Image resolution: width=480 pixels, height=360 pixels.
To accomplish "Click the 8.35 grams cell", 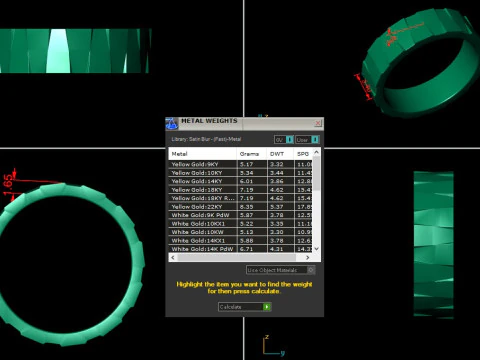I will (252, 207).
